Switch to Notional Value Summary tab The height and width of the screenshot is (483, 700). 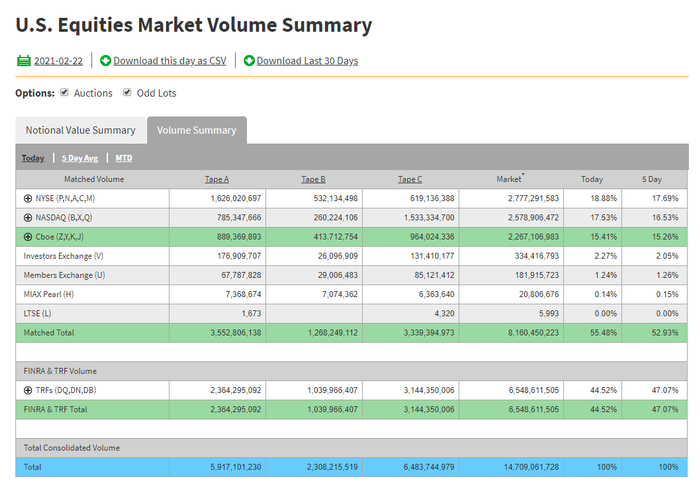pos(80,131)
